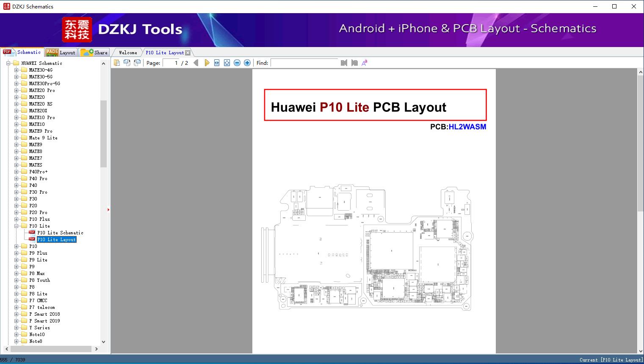Click the folder icon beside MATE20X
This screenshot has width=644, height=364.
tap(24, 111)
